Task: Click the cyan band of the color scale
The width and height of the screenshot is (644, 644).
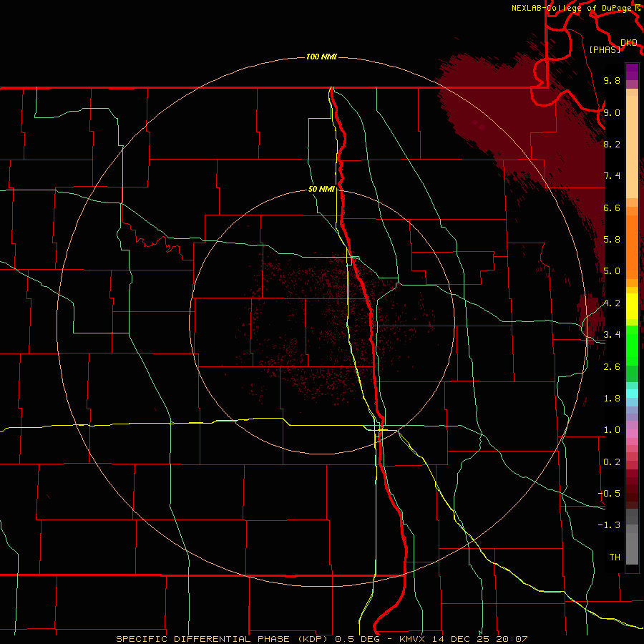Action: click(x=632, y=394)
